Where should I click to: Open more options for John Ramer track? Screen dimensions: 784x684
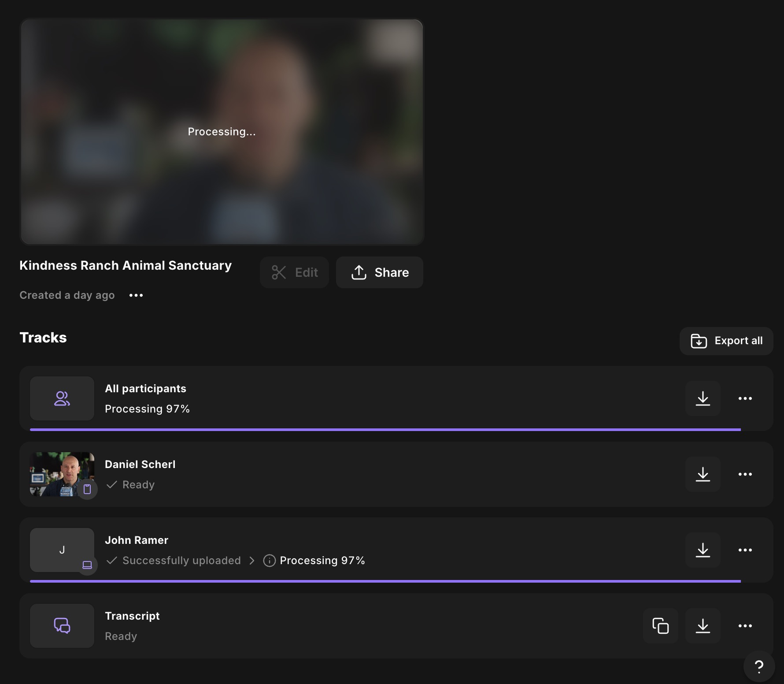coord(745,550)
